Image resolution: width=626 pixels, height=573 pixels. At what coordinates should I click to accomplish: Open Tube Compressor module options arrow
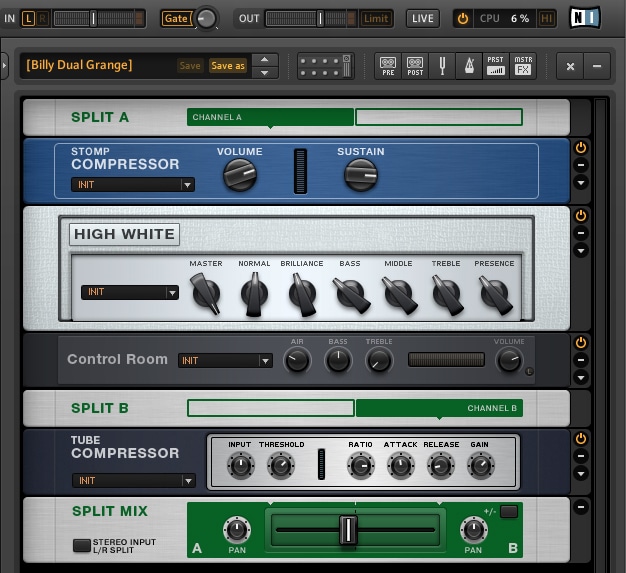click(581, 474)
